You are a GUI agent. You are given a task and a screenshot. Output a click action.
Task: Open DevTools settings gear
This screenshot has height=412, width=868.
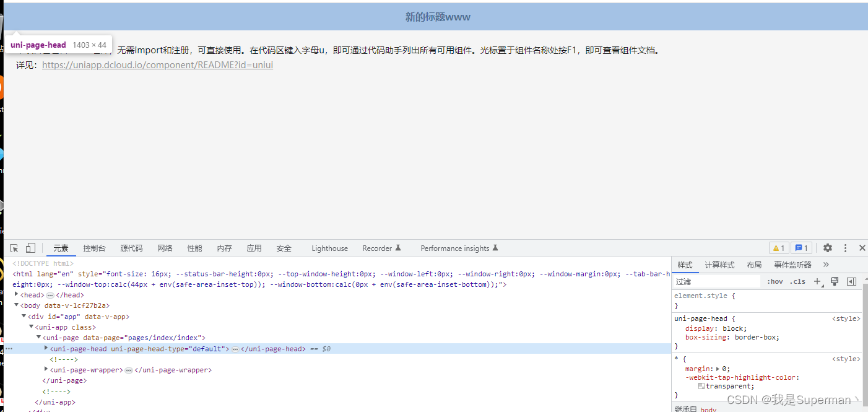(828, 248)
